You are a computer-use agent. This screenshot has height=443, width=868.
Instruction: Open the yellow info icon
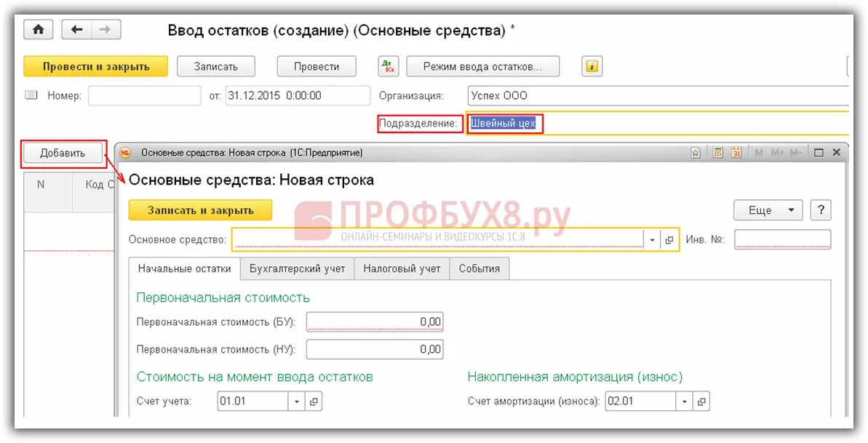pos(592,66)
